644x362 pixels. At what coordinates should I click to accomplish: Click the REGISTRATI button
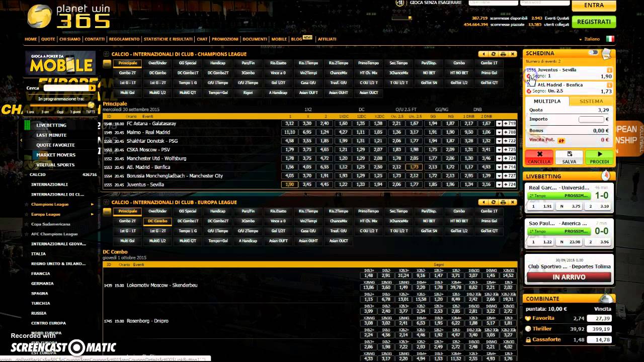594,22
